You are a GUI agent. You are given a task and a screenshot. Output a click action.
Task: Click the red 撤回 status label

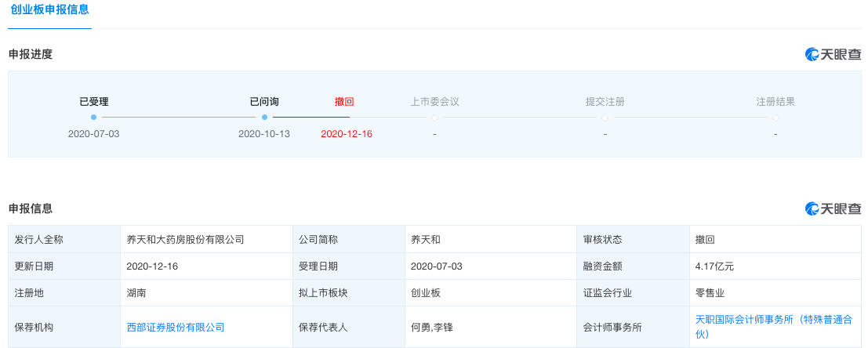344,102
